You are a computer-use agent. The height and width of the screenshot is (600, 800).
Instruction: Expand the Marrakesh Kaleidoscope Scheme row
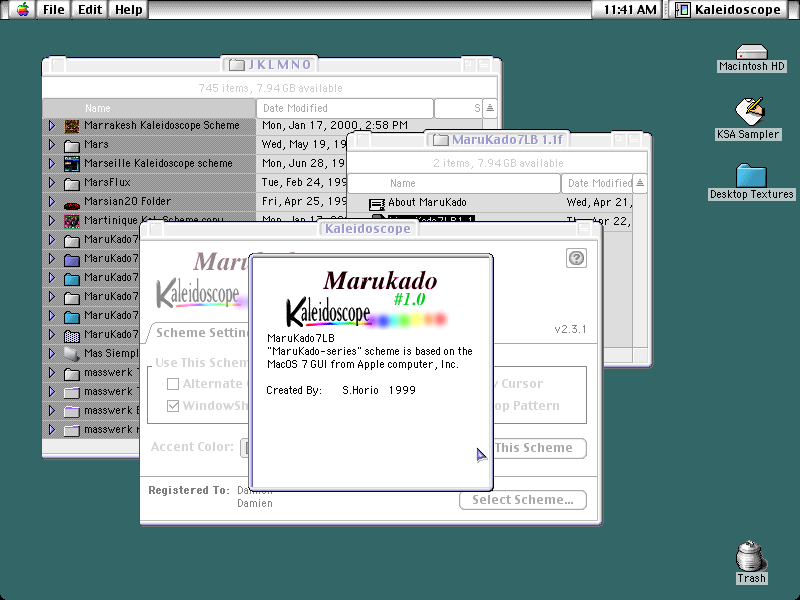point(52,125)
